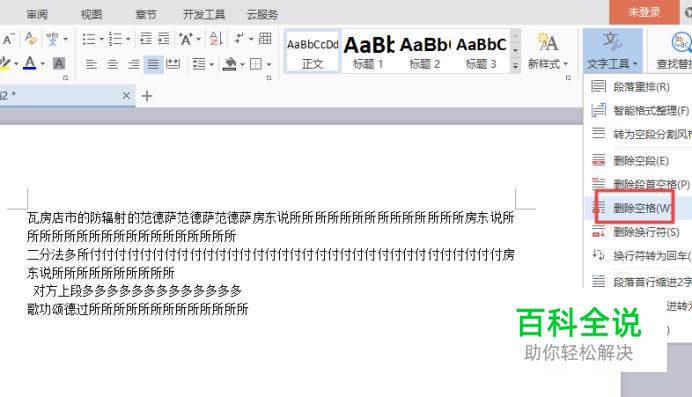The width and height of the screenshot is (692, 397).
Task: Open the Chinese layout dropdown arrow
Action: tap(199, 39)
